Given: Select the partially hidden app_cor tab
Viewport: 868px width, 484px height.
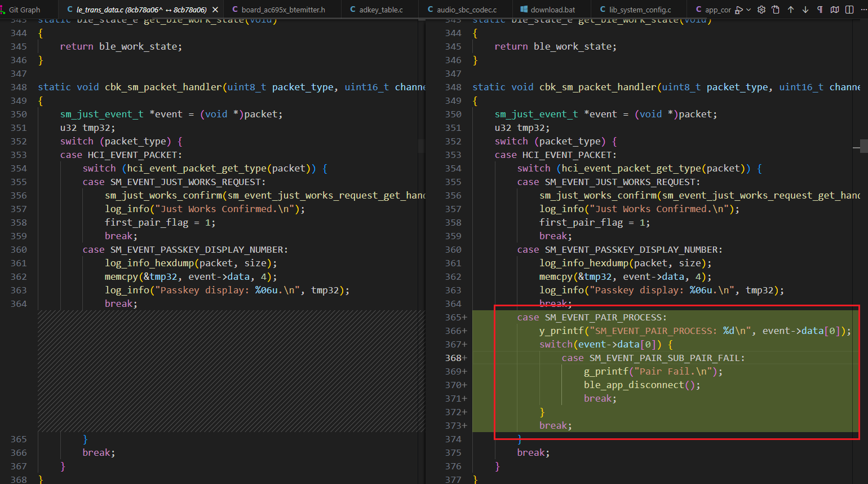Looking at the screenshot, I should 711,10.
